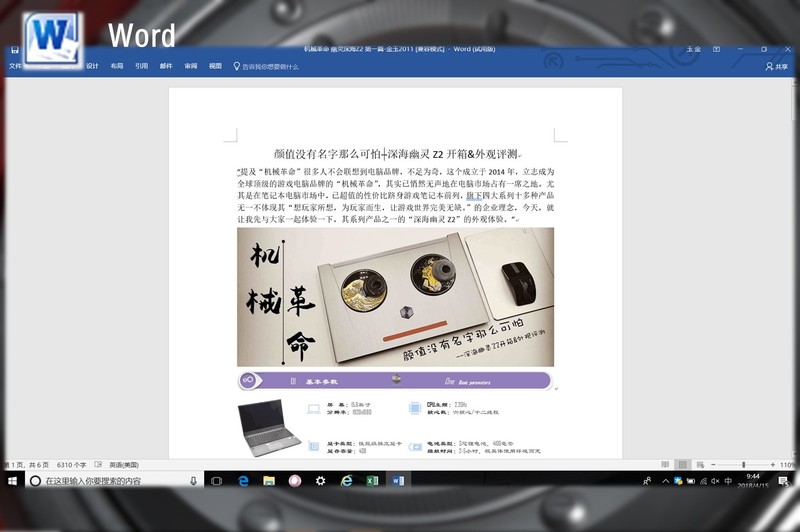The image size is (800, 532).
Task: Click the 共享 (Share) button
Action: click(x=777, y=66)
